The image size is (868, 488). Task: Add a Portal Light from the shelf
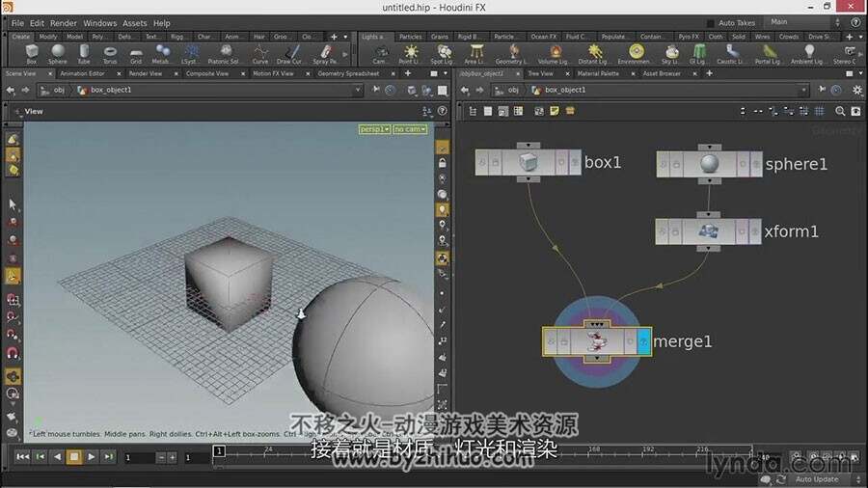coord(768,54)
